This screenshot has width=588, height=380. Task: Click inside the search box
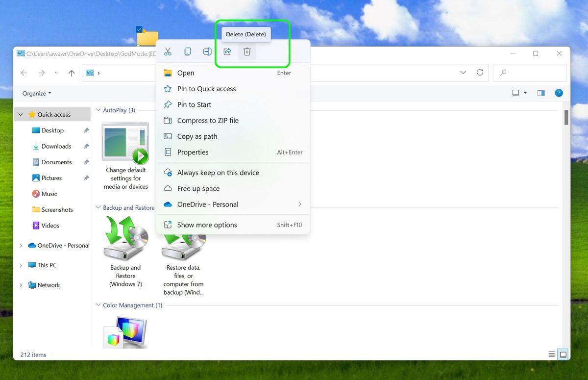pos(529,72)
